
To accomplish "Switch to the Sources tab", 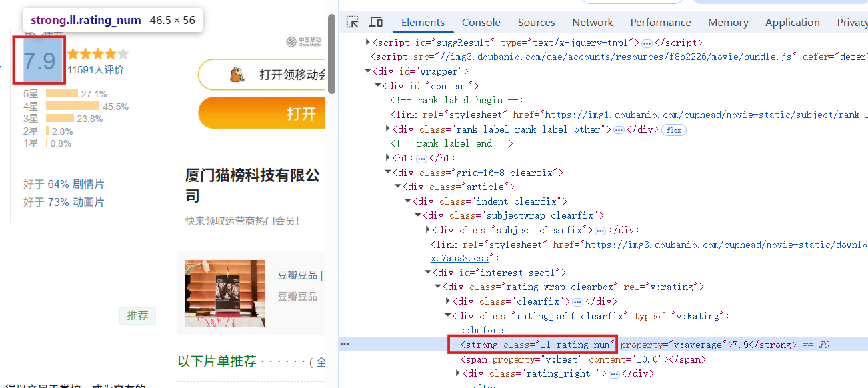I will 536,22.
